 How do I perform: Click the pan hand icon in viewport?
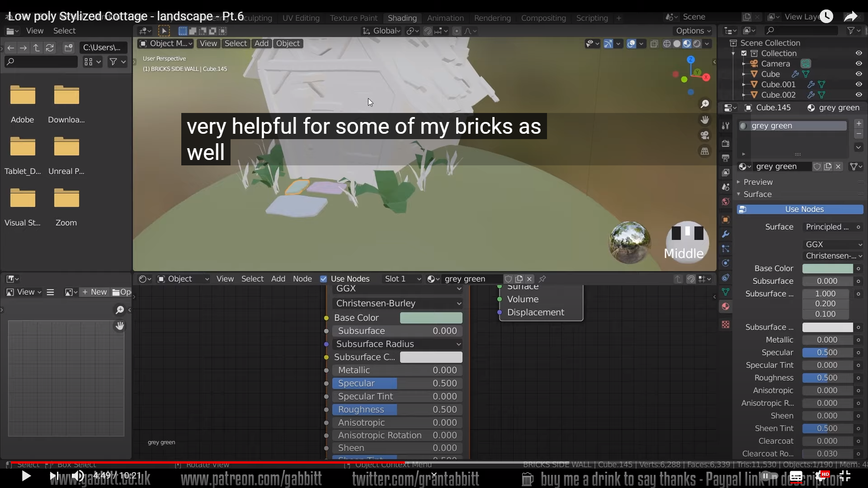(704, 120)
